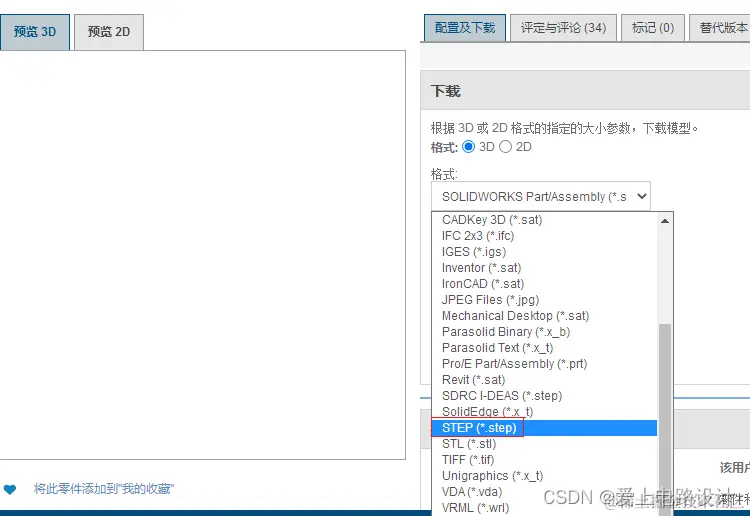Open the 替代版本 tab

pos(720,28)
